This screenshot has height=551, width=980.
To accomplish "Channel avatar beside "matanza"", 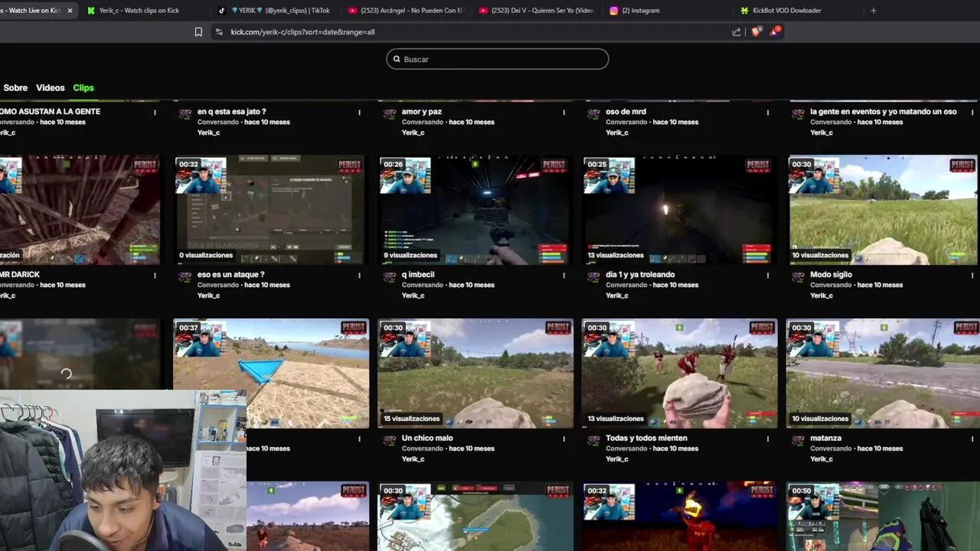I will pos(797,441).
